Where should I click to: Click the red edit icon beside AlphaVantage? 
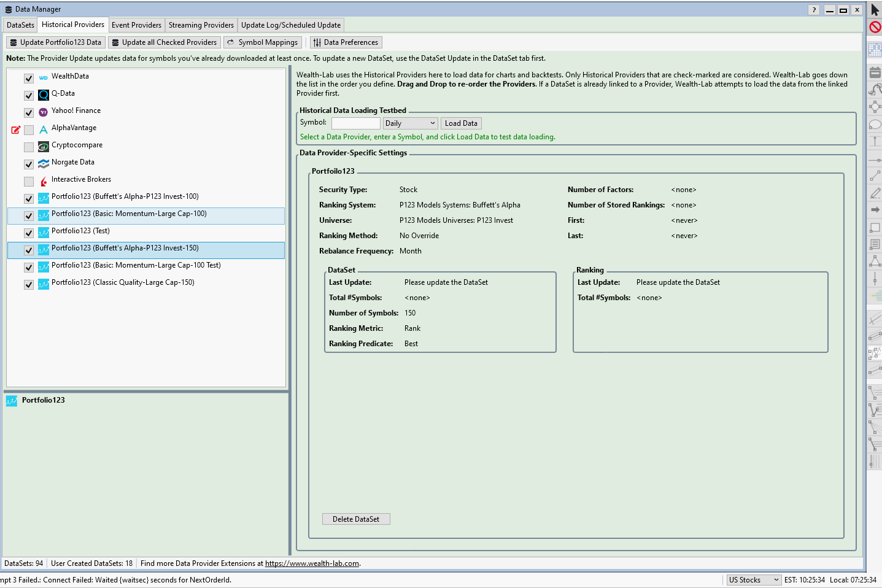(16, 130)
